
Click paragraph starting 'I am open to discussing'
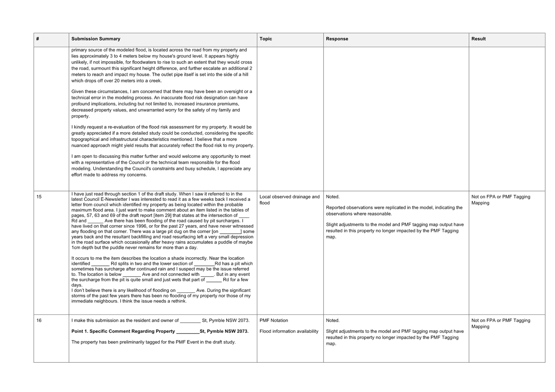click(161, 166)
